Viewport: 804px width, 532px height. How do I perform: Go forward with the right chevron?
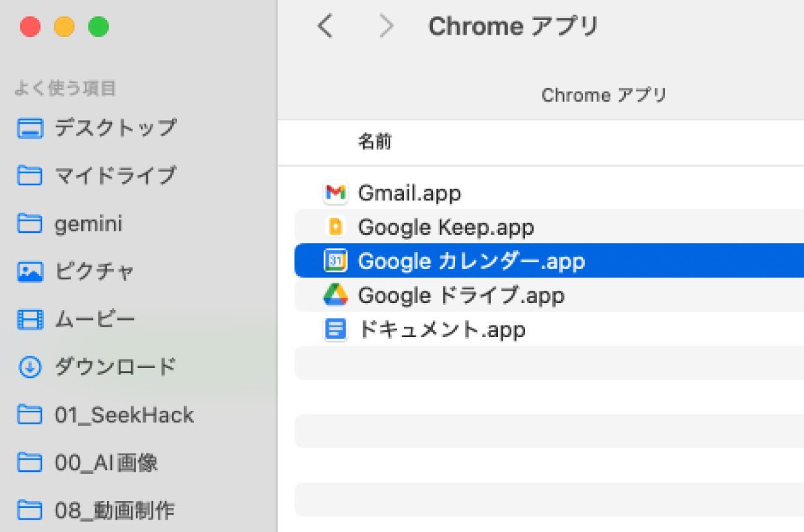[387, 27]
